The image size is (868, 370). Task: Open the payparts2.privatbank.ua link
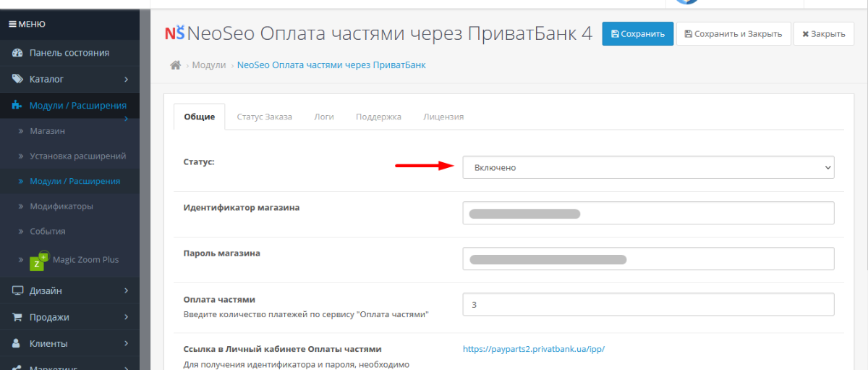coord(534,349)
